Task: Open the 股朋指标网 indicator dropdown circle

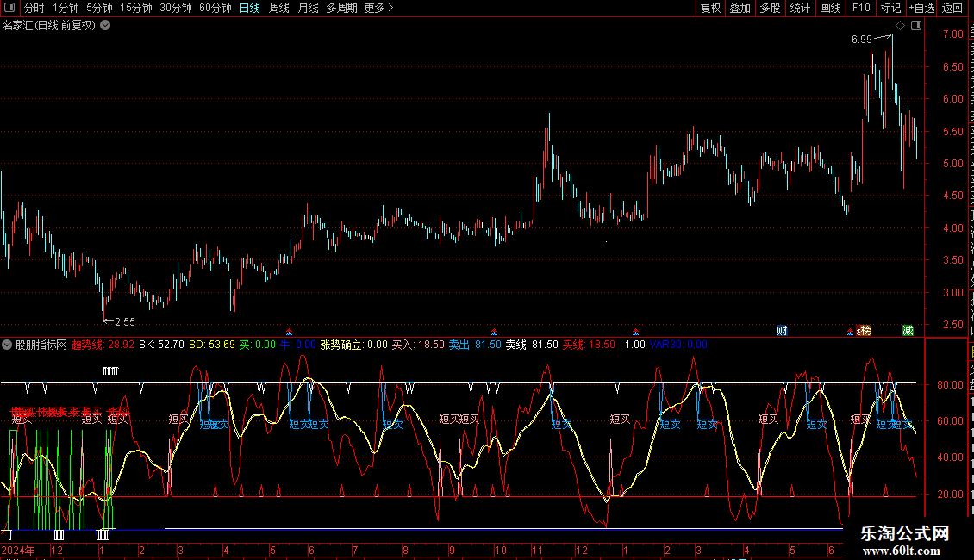Action: tap(7, 345)
